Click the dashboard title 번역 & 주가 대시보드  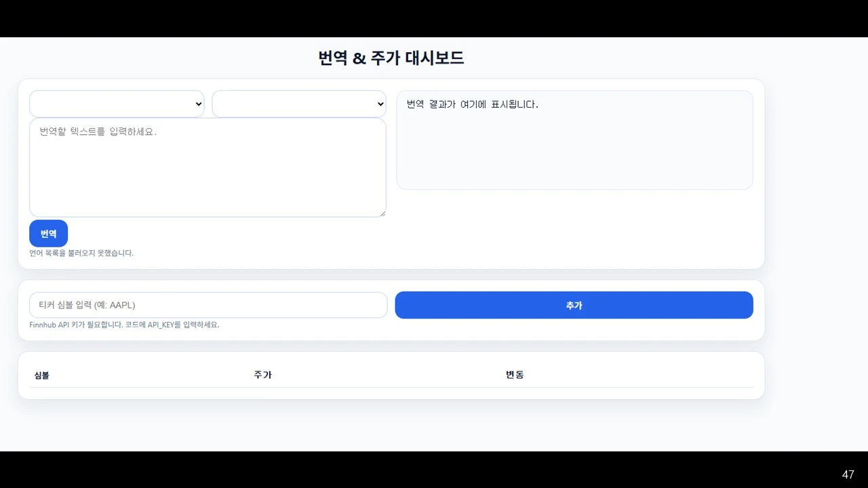[391, 58]
